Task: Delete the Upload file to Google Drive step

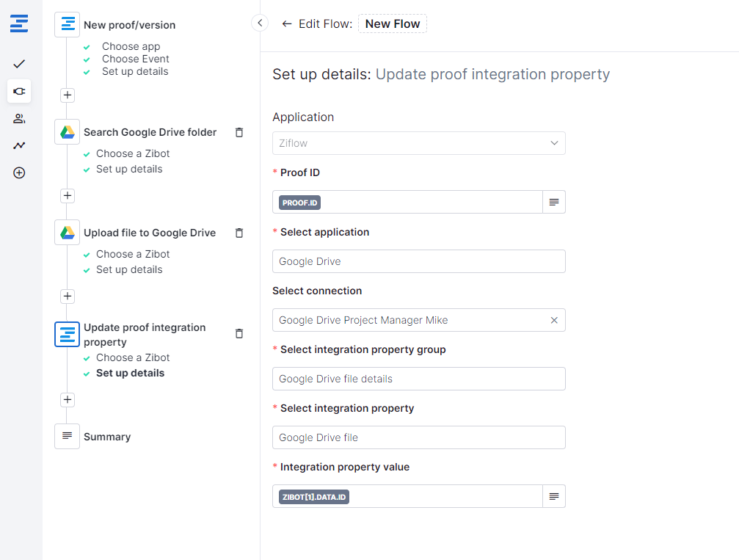Action: 239,233
